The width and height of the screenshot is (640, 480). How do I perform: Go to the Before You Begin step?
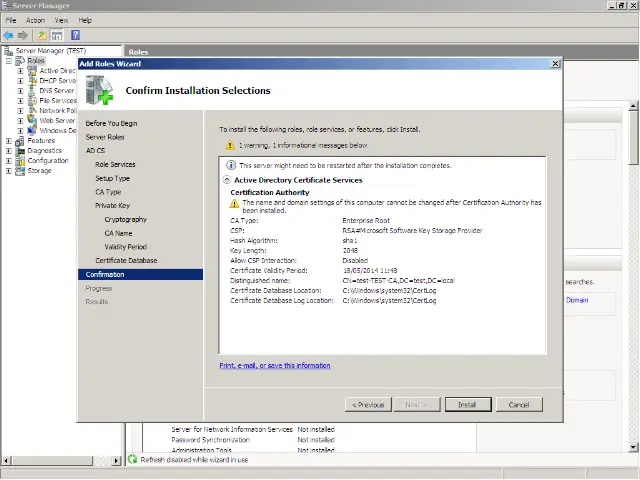pos(111,123)
